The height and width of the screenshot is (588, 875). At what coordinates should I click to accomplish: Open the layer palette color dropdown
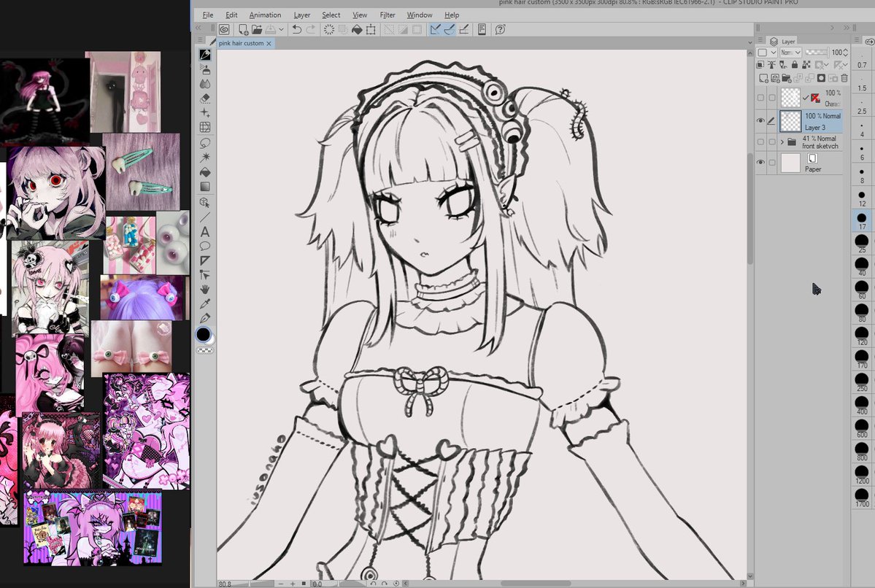[767, 52]
